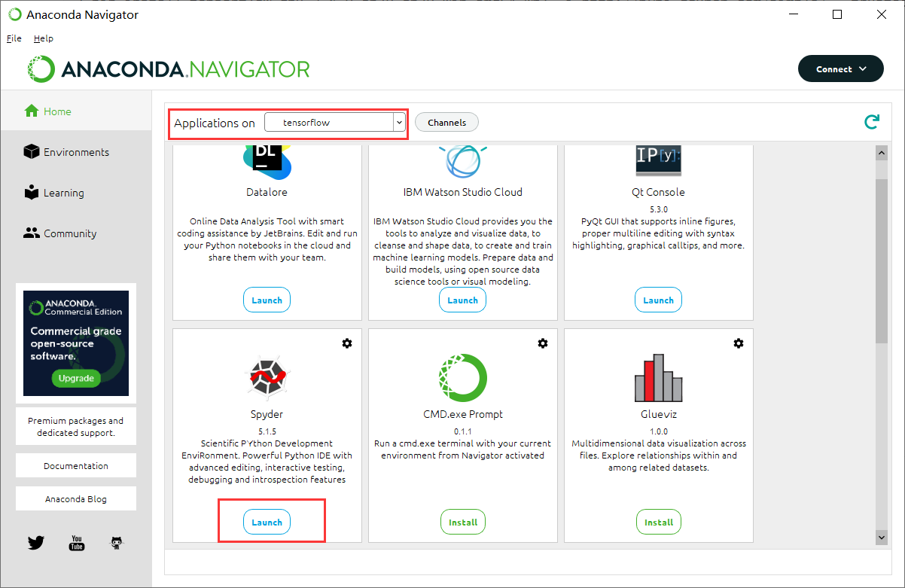Open the Anaconda Blog link
Viewport: 905px width, 588px height.
tap(76, 498)
